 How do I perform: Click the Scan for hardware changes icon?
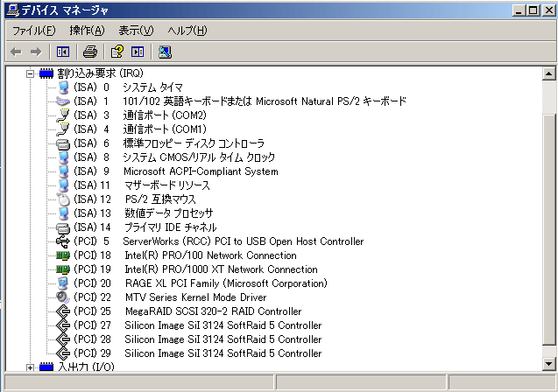tap(165, 52)
